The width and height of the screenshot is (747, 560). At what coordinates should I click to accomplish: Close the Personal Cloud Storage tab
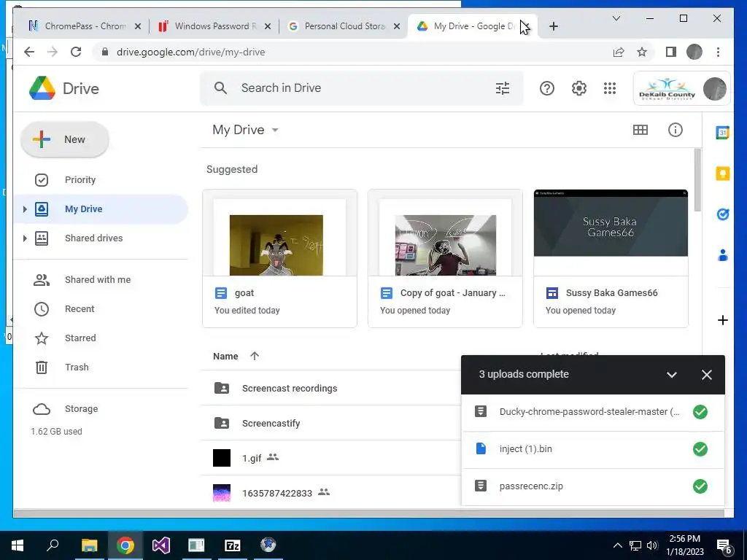(396, 27)
